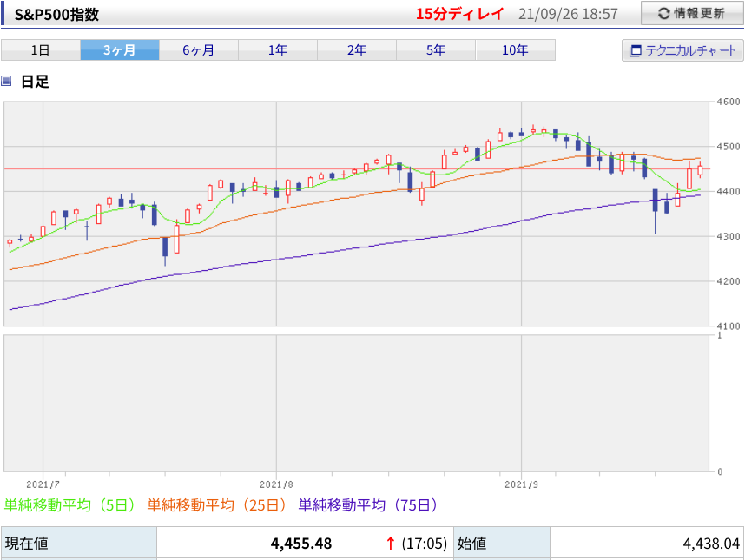
Task: Switch to the 10年 chart period
Action: [x=515, y=49]
